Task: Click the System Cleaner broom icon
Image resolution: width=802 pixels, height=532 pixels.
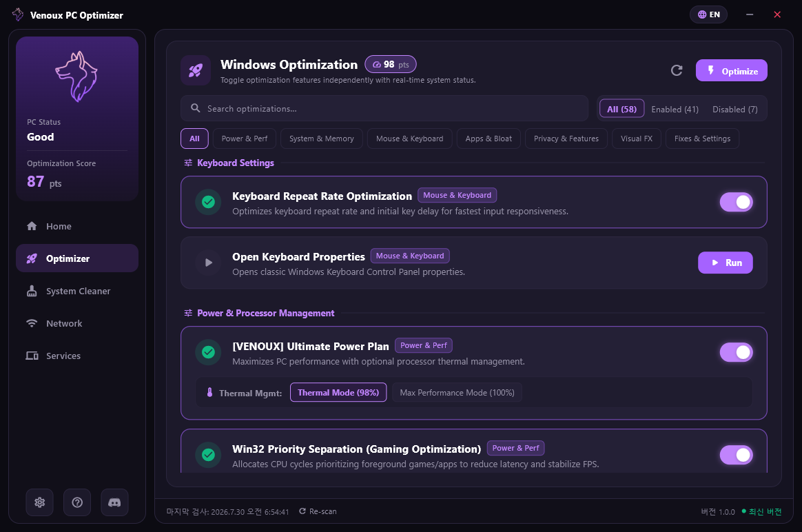Action: pyautogui.click(x=32, y=291)
